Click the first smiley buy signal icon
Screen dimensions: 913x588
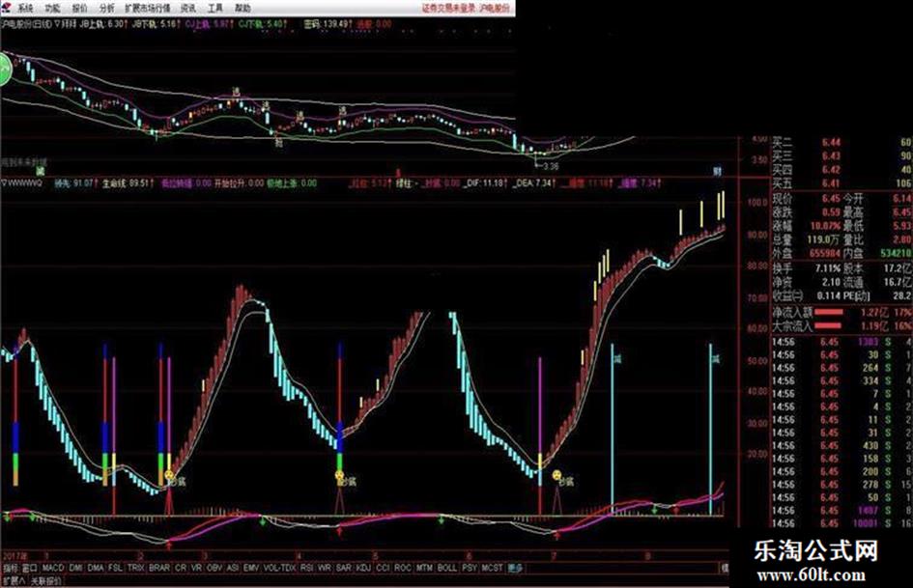pyautogui.click(x=169, y=476)
